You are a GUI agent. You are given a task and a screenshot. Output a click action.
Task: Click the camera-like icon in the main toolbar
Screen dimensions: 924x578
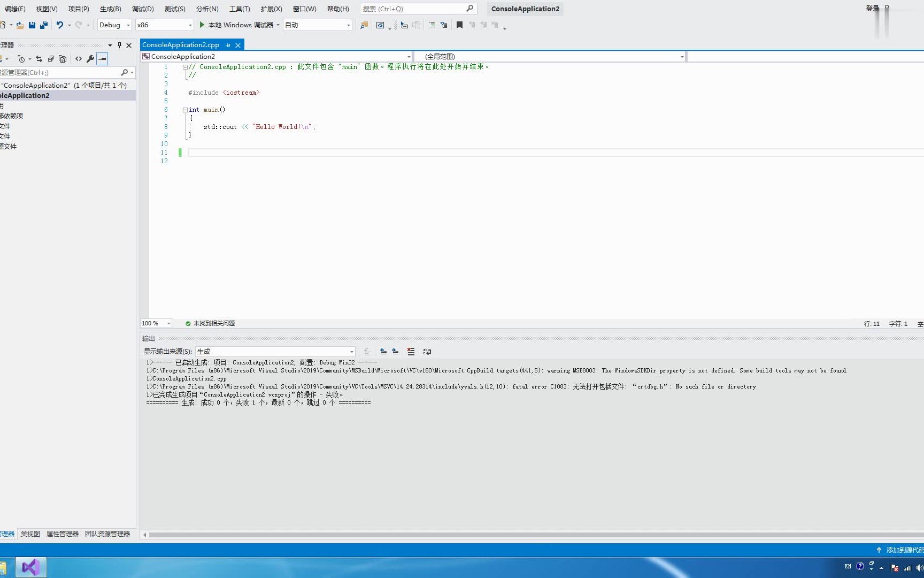[380, 25]
